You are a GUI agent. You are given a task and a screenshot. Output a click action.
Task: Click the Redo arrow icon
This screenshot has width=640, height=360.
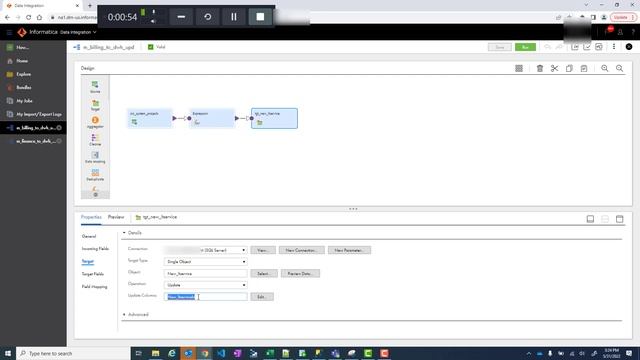point(559,47)
